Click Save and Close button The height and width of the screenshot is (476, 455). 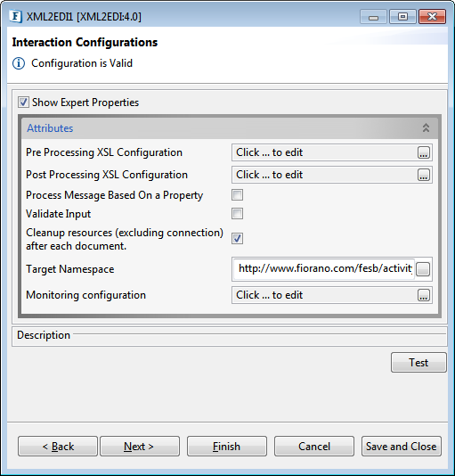coord(402,447)
